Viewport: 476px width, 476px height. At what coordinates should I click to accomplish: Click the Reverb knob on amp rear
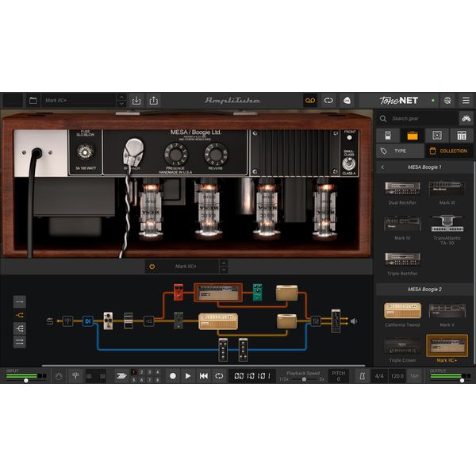click(216, 155)
